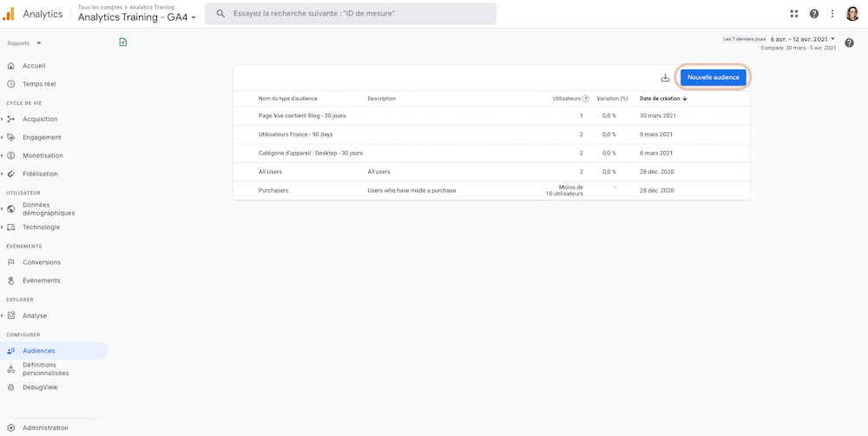Click the Analyse icon in sidebar
The height and width of the screenshot is (436, 868).
point(11,316)
